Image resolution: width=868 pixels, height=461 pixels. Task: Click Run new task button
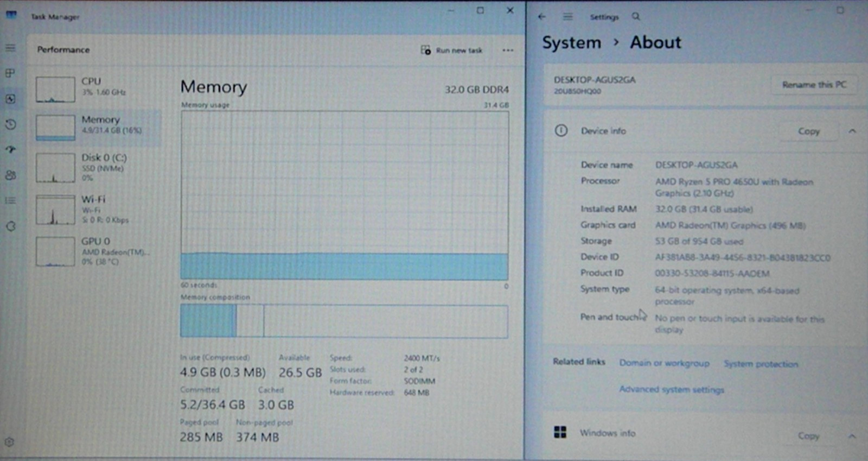coord(451,50)
